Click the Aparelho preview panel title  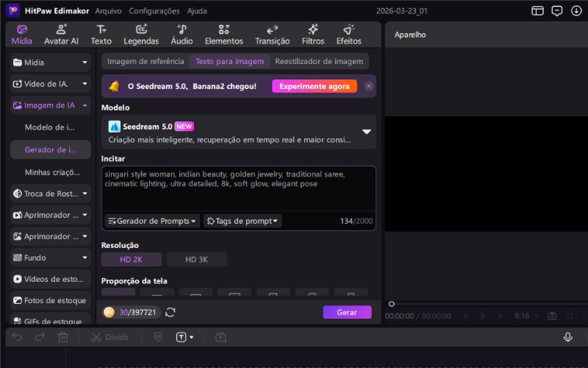(x=410, y=35)
